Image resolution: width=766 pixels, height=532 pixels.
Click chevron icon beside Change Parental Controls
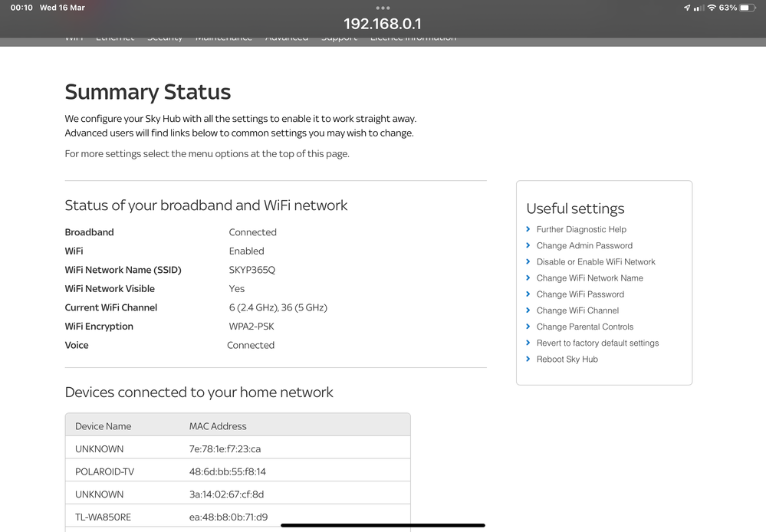528,327
